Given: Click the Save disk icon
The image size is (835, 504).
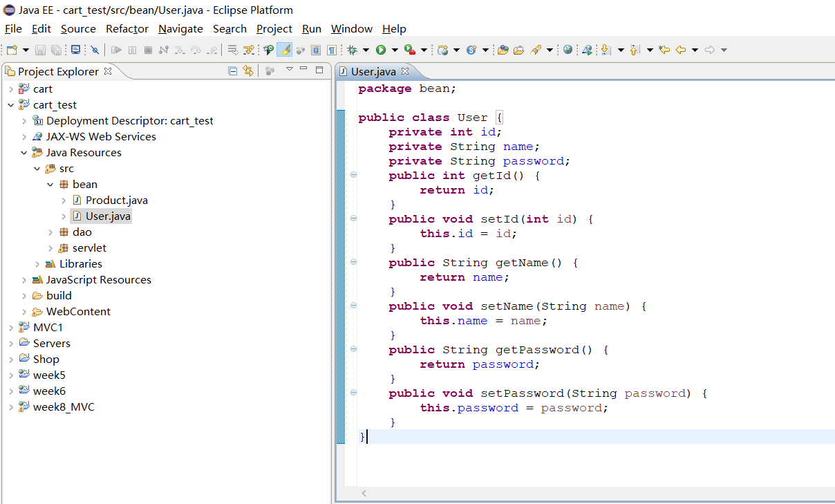Looking at the screenshot, I should pos(40,50).
